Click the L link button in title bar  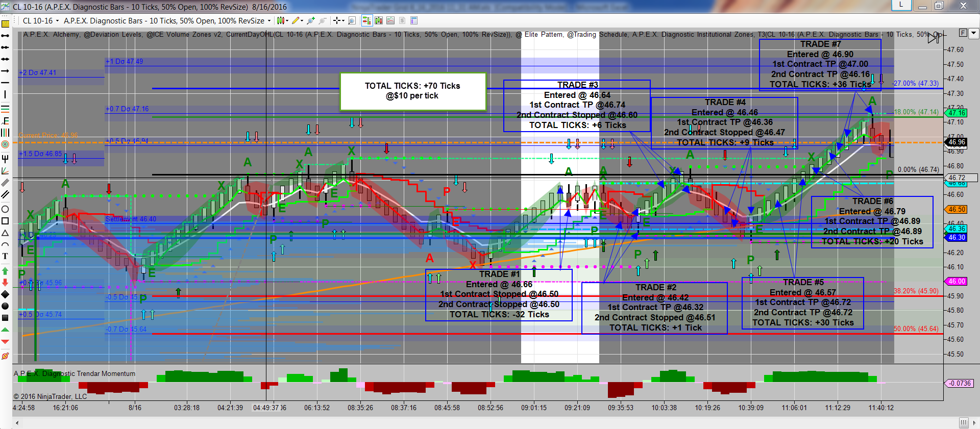(x=901, y=5)
